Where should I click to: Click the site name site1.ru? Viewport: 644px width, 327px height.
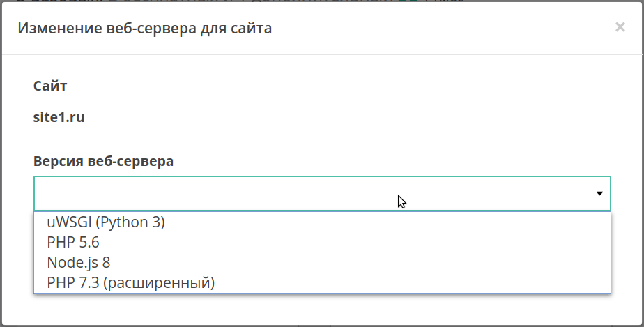(x=59, y=118)
